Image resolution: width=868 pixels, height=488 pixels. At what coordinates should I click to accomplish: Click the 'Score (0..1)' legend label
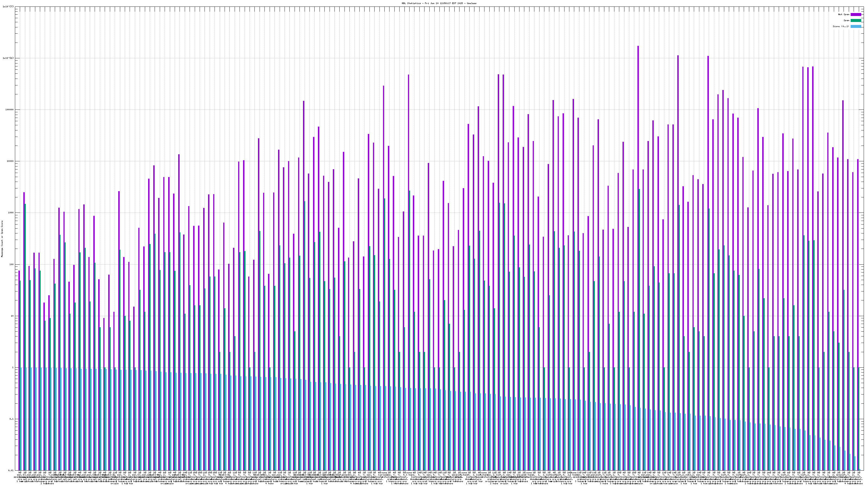[841, 26]
